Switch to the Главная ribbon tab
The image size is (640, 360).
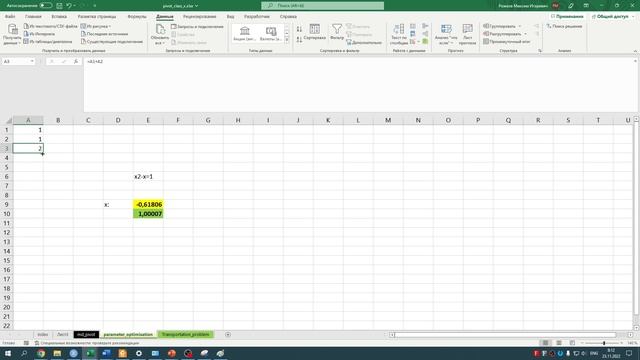pos(33,17)
